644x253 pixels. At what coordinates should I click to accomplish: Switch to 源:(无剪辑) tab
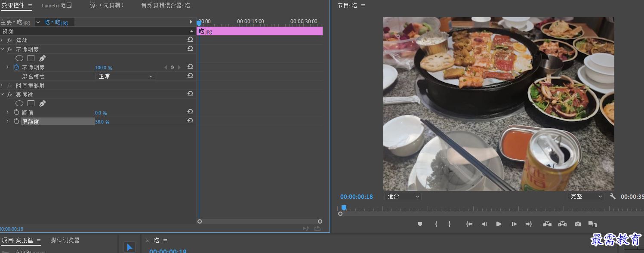107,6
